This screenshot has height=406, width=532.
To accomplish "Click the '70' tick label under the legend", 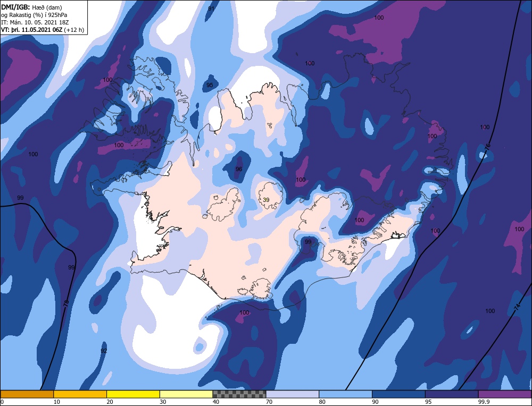I will (x=269, y=402).
